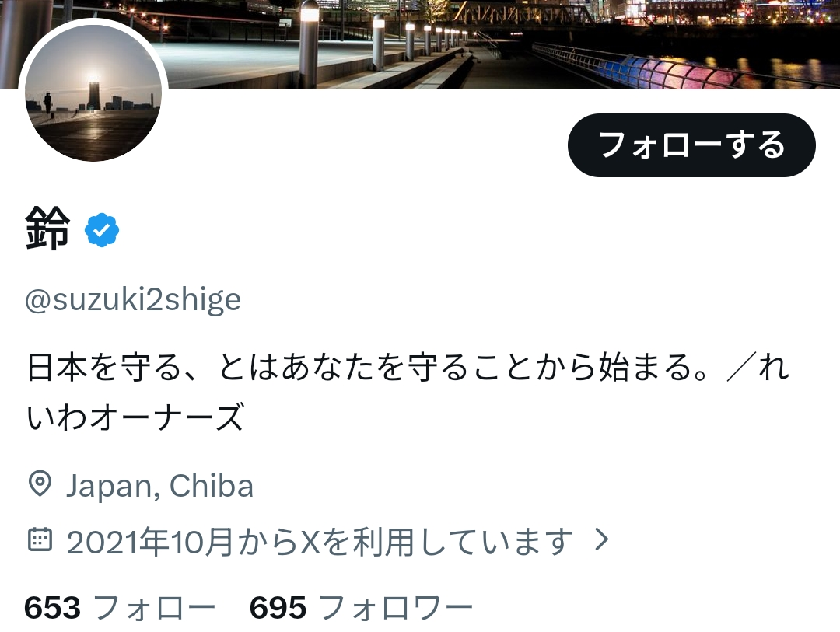Click the calendar join date icon
840x632 pixels.
pos(40,539)
